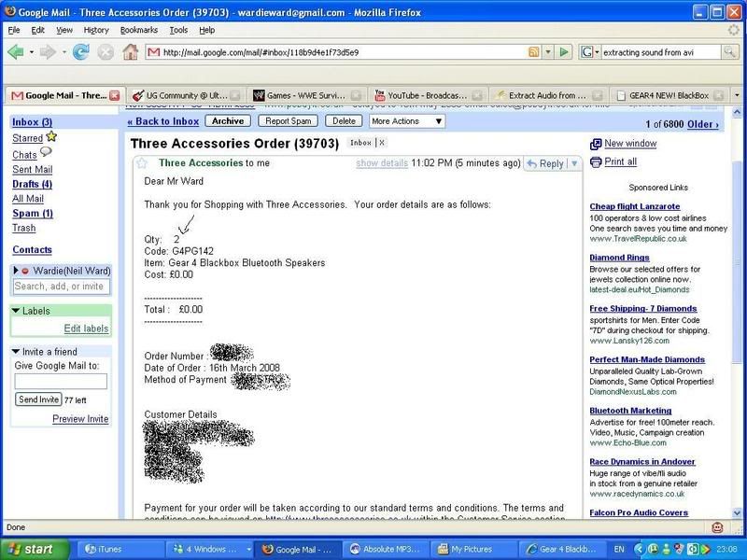Open the forward history dropdown arrow
The height and width of the screenshot is (560, 747).
63,52
